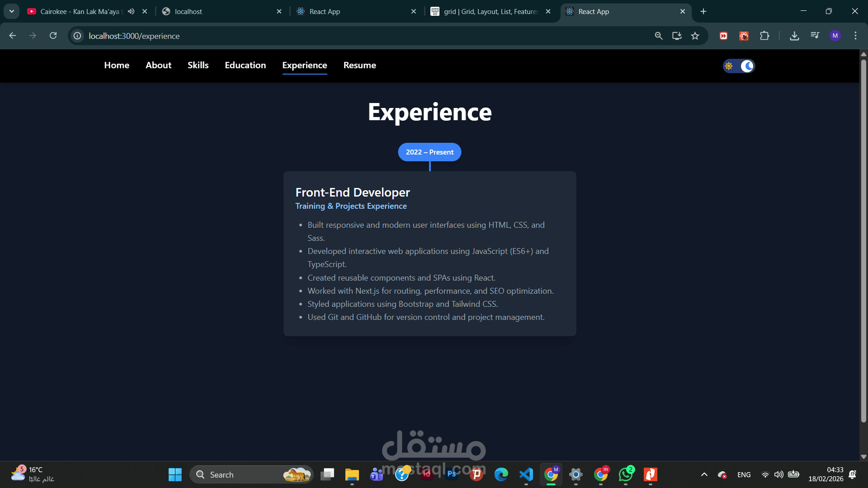Open Visual Studio Code from taskbar

point(526,474)
